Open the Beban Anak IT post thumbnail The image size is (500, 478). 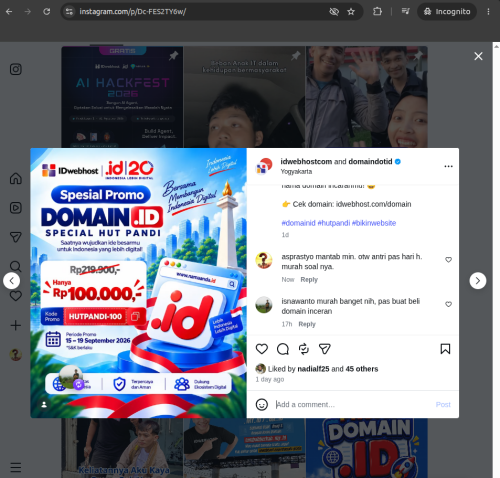(x=244, y=97)
